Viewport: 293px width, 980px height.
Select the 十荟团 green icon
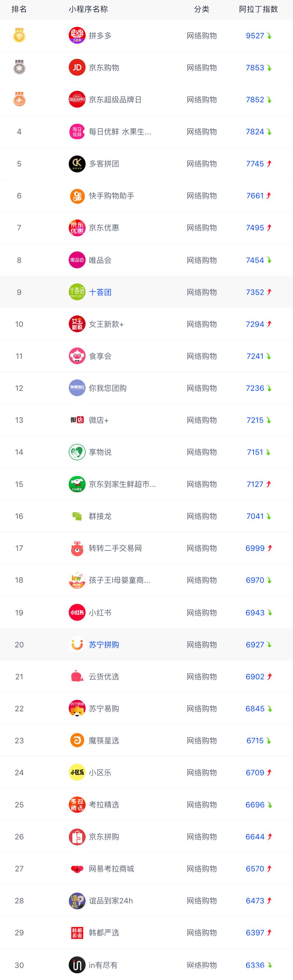pos(77,292)
